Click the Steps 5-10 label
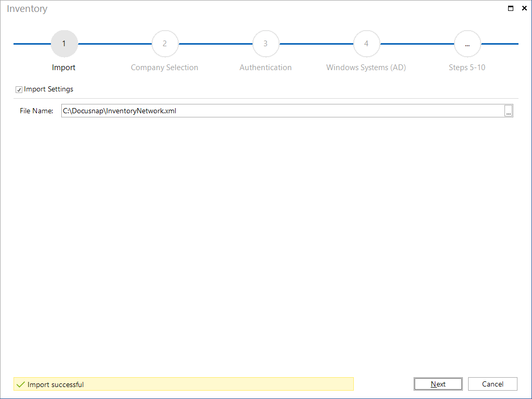This screenshot has height=399, width=532. [x=467, y=68]
